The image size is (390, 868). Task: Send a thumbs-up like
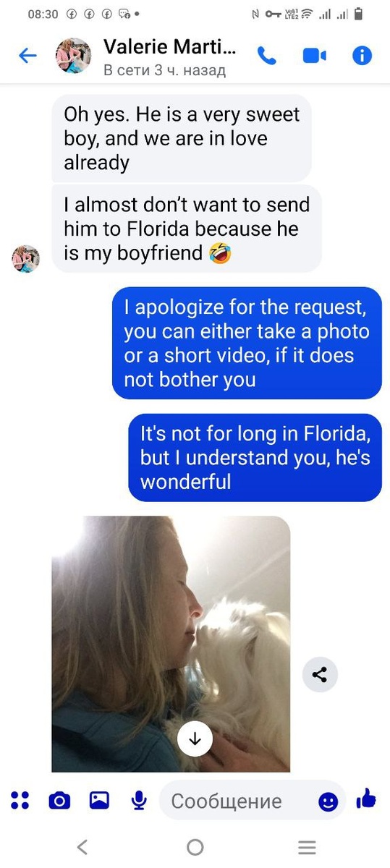tap(366, 799)
